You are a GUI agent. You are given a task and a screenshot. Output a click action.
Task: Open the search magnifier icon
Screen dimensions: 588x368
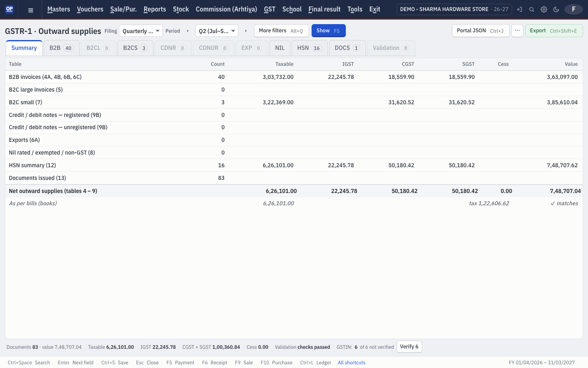532,9
